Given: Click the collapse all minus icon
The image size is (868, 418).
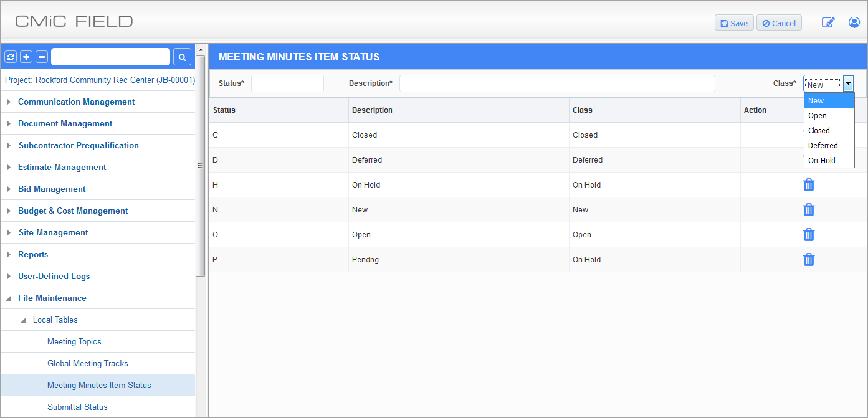Looking at the screenshot, I should point(42,57).
